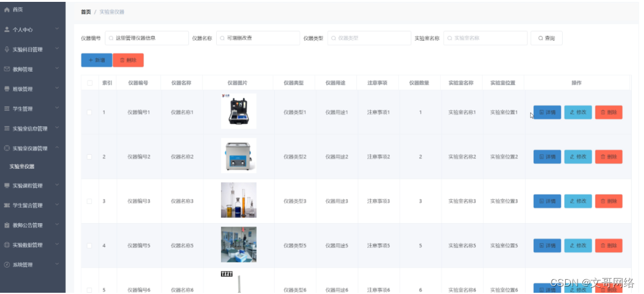Click the 首页 breadcrumb link
This screenshot has height=294, width=644.
(x=86, y=12)
